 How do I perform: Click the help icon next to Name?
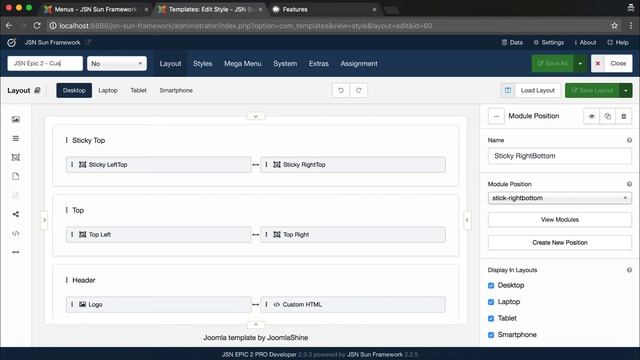point(629,140)
